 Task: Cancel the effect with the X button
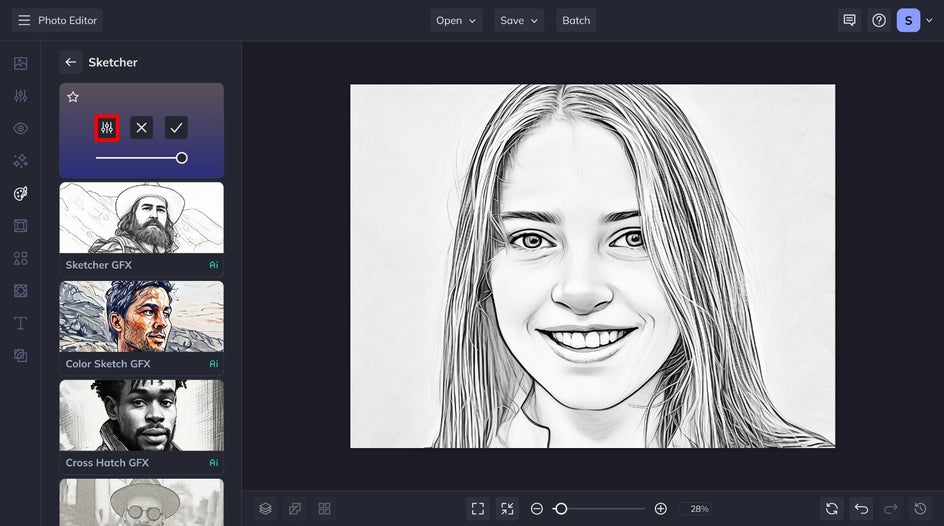click(x=141, y=128)
